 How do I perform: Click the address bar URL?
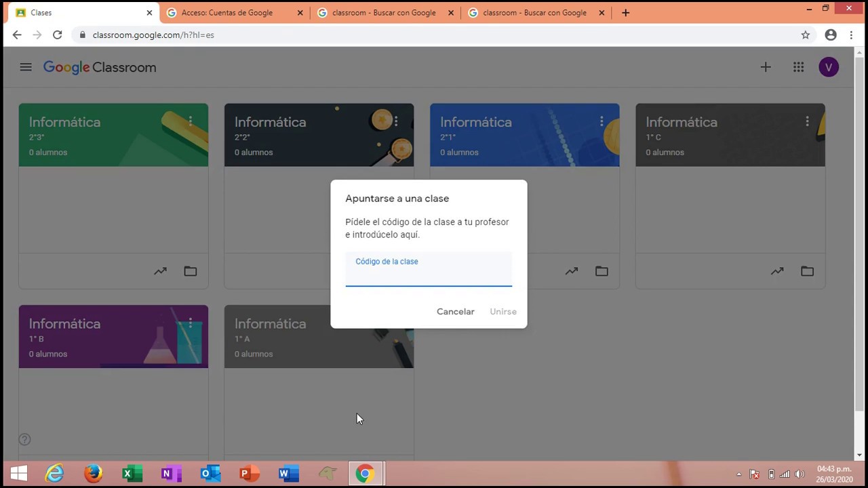coord(153,35)
